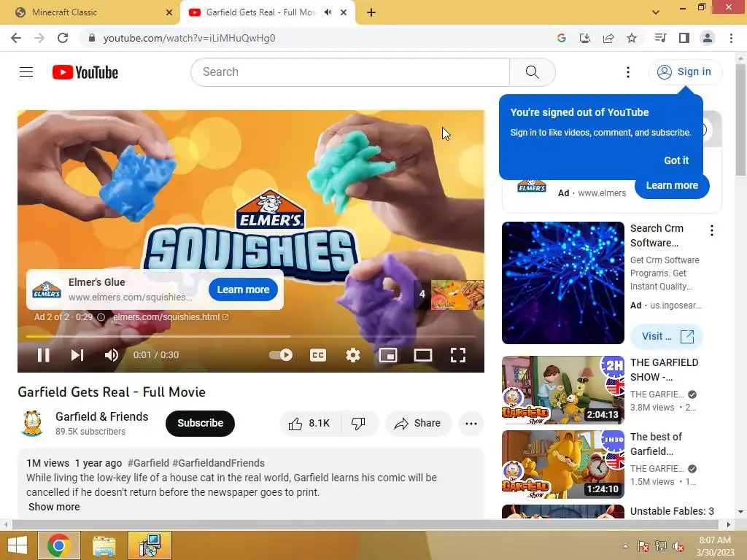The width and height of the screenshot is (747, 560).
Task: Open Chrome side panel
Action: [x=684, y=38]
